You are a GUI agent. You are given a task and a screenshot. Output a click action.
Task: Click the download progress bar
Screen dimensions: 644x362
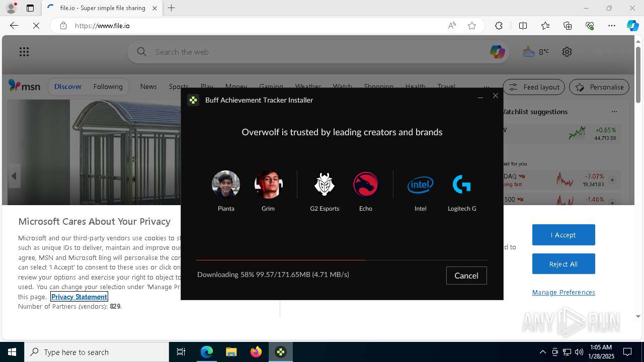click(x=342, y=260)
